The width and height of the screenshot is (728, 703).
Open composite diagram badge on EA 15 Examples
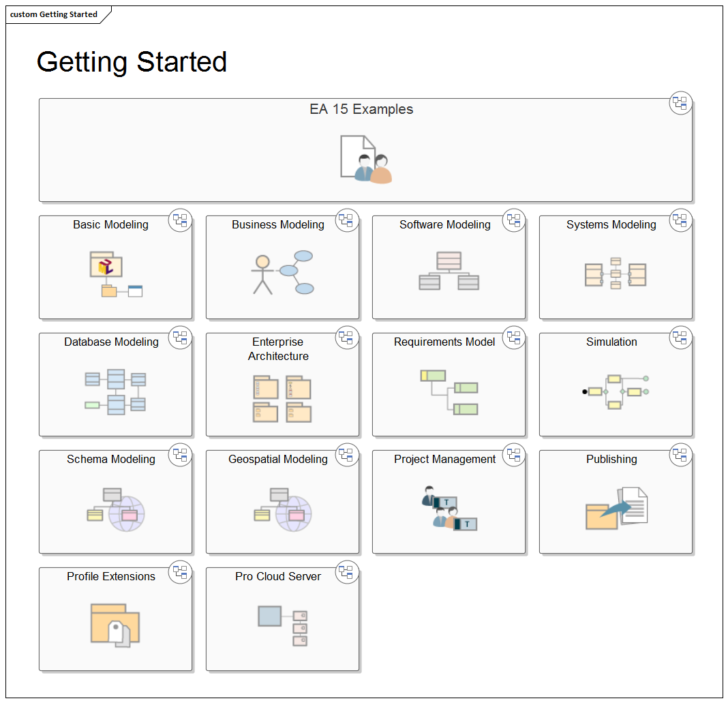680,103
